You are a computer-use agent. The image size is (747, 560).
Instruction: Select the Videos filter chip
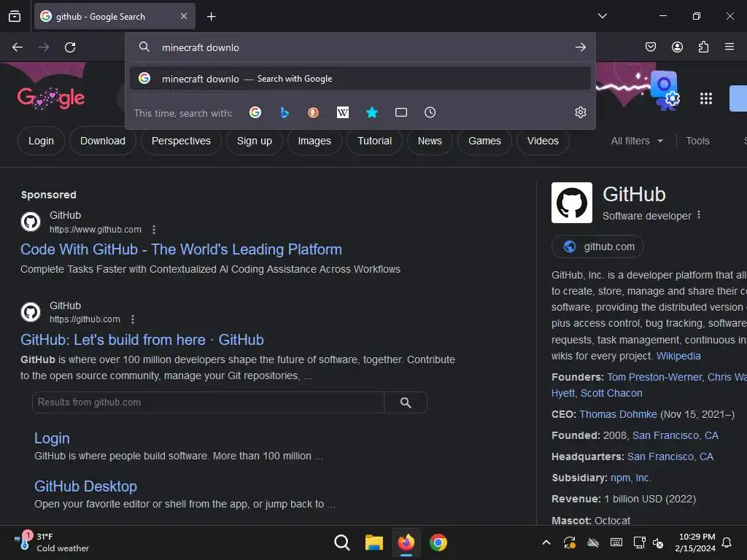point(543,141)
